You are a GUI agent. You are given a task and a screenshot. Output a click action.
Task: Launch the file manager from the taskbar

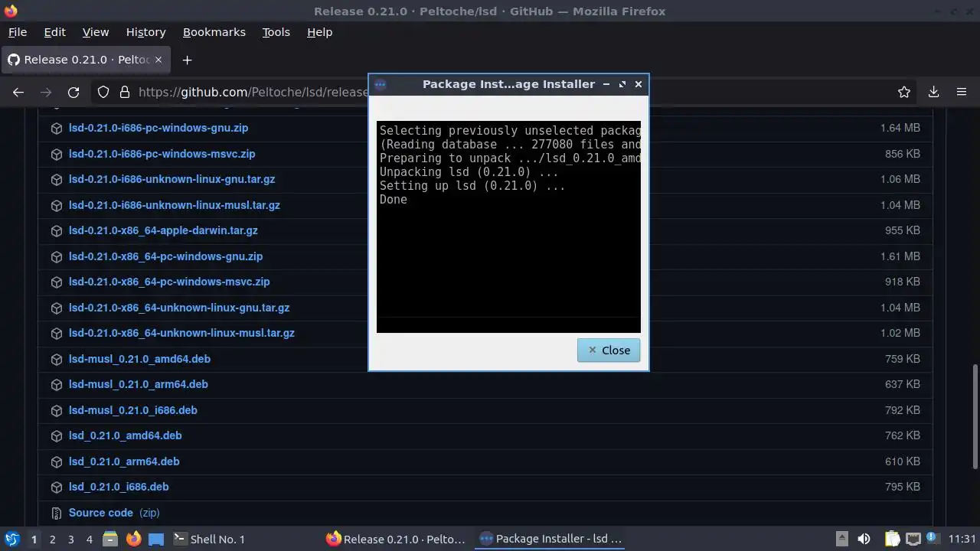pyautogui.click(x=110, y=539)
